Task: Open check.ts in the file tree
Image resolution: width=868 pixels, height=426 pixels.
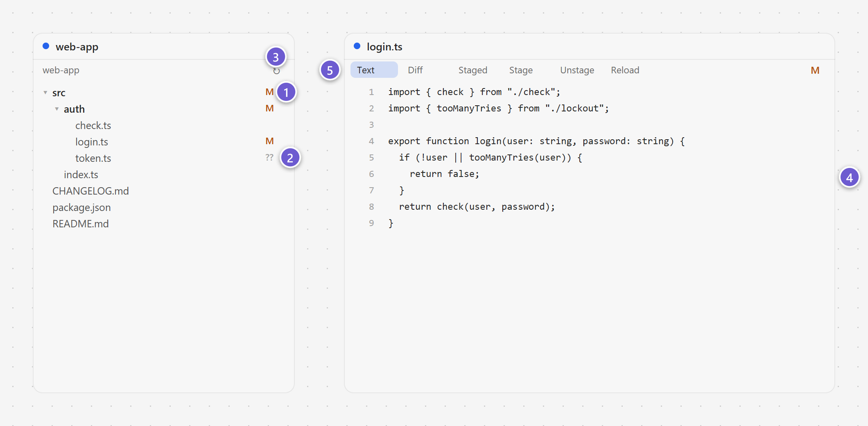Action: [93, 125]
